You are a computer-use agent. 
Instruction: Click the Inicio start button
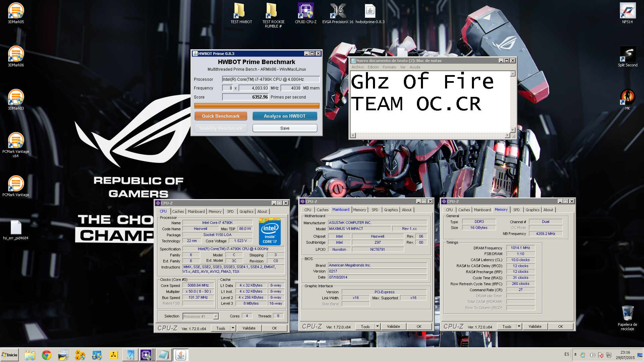click(x=10, y=355)
